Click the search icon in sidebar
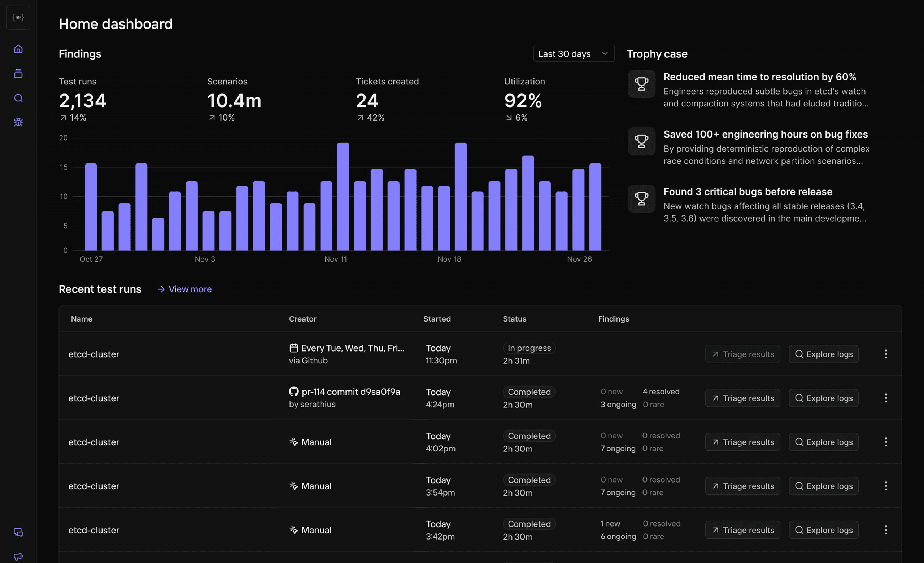The image size is (924, 563). point(18,98)
